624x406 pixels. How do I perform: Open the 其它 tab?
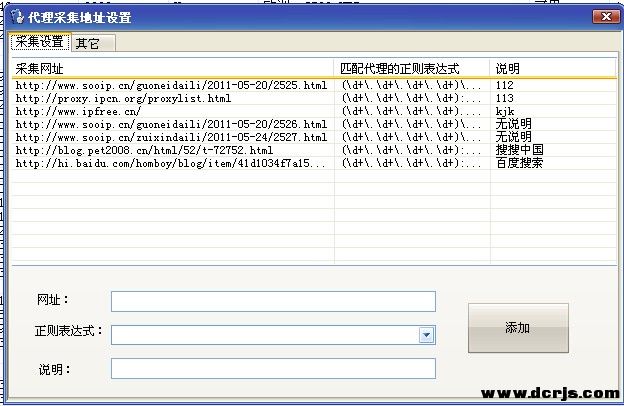pyautogui.click(x=93, y=43)
